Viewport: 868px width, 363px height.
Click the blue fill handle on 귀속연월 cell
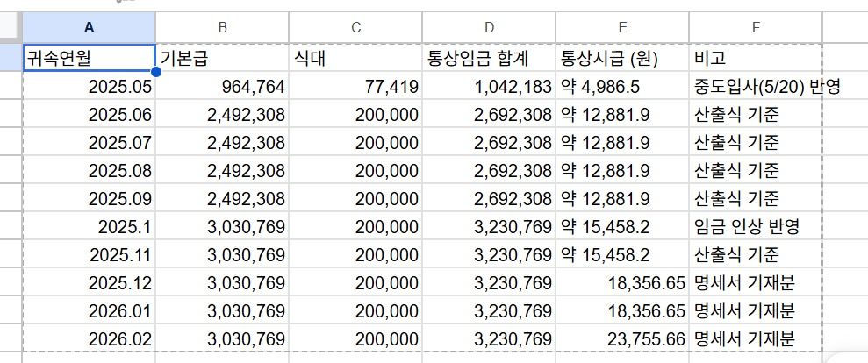coord(155,71)
